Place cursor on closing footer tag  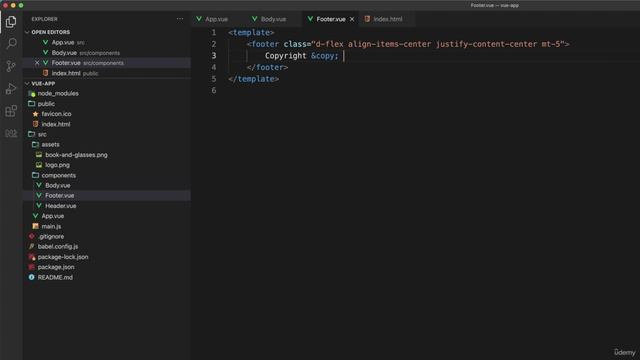pos(267,67)
